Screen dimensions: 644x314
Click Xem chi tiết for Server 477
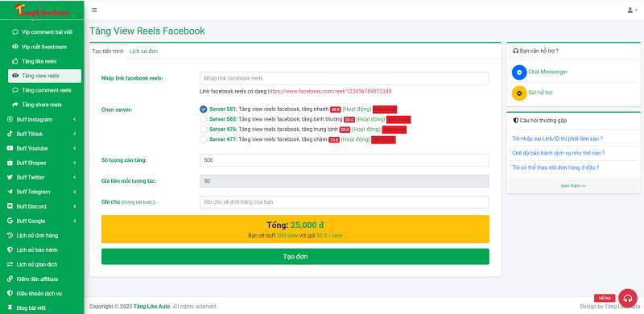tap(384, 140)
